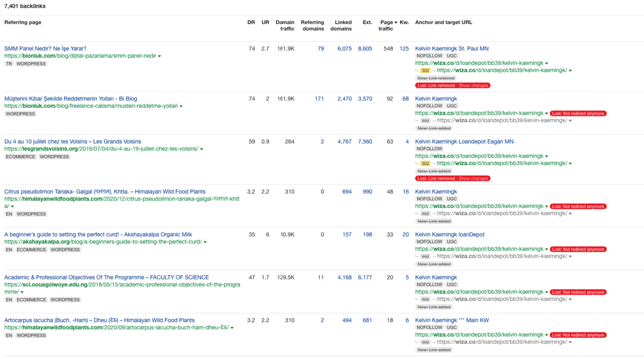Open keyword count 125 link
Image resolution: width=644 pixels, height=359 pixels.
[404, 49]
